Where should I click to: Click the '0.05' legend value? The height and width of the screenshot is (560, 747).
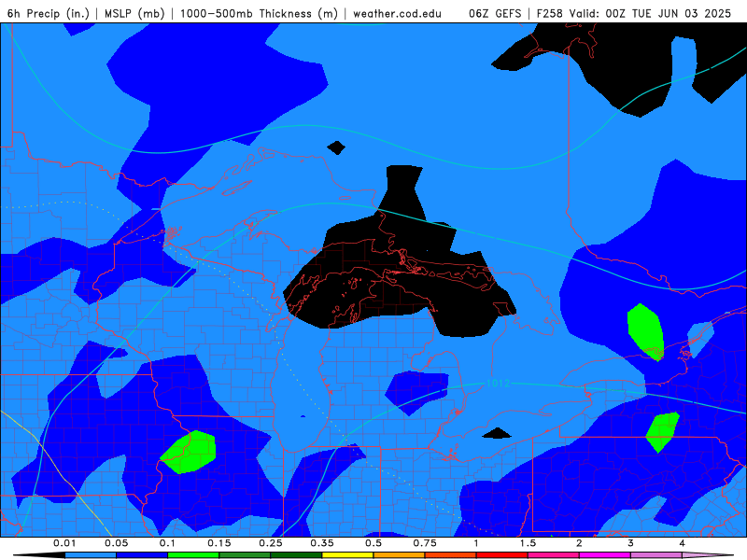point(116,543)
